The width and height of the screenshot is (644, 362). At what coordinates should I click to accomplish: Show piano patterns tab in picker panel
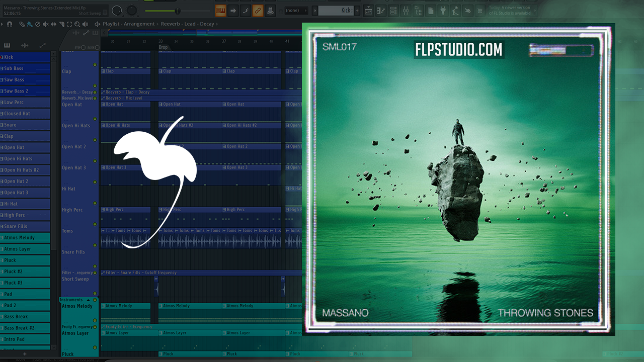[7, 45]
